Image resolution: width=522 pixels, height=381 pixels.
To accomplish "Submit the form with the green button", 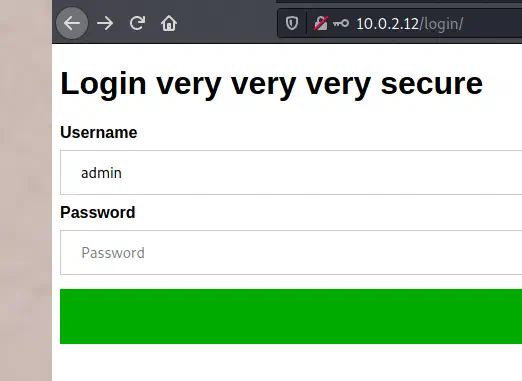I will [x=291, y=316].
